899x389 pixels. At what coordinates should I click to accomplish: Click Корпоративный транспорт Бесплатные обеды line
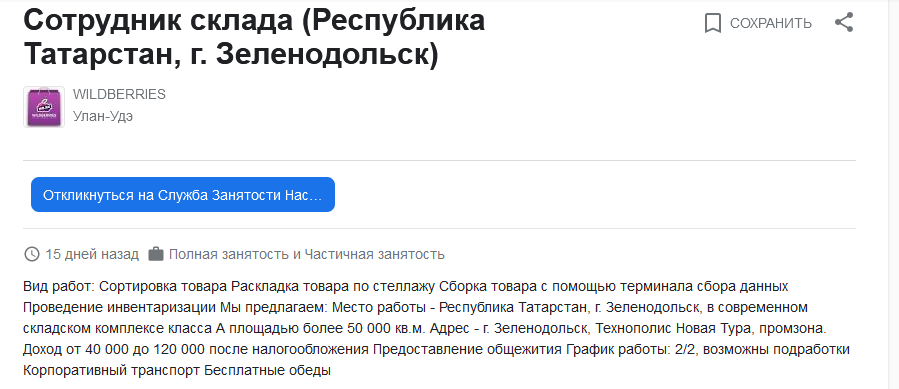[177, 371]
